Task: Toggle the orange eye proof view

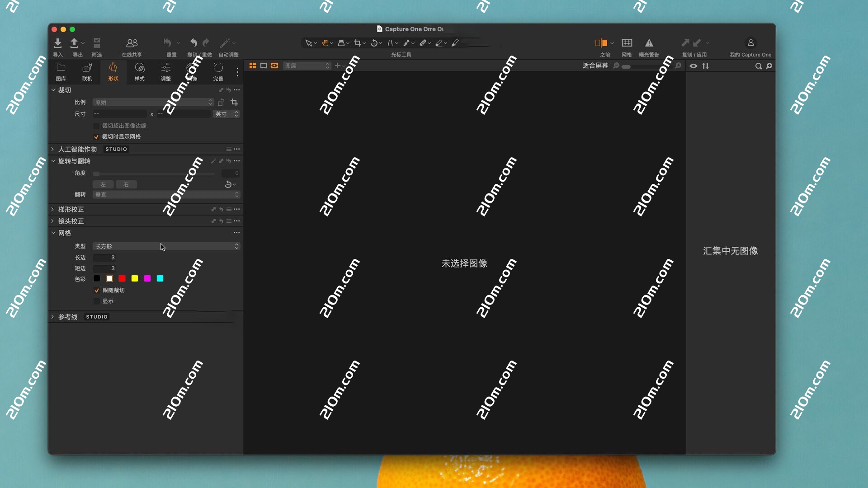Action: point(274,66)
